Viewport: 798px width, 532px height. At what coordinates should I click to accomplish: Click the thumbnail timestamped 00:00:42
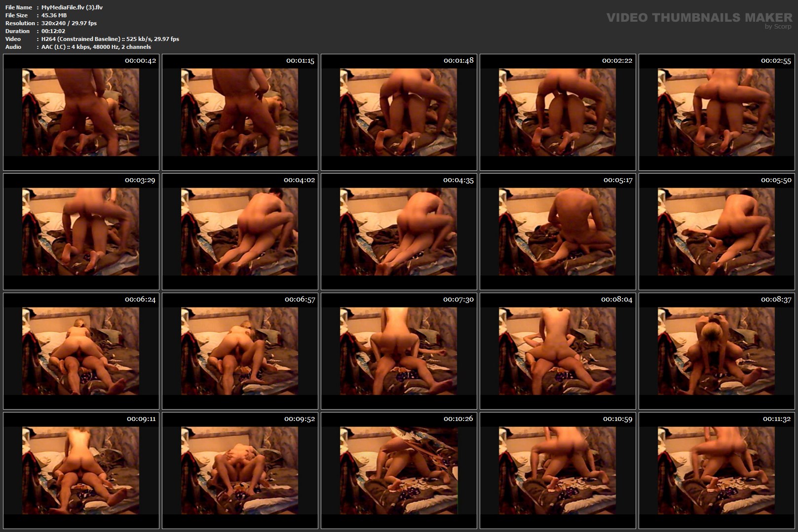click(81, 113)
